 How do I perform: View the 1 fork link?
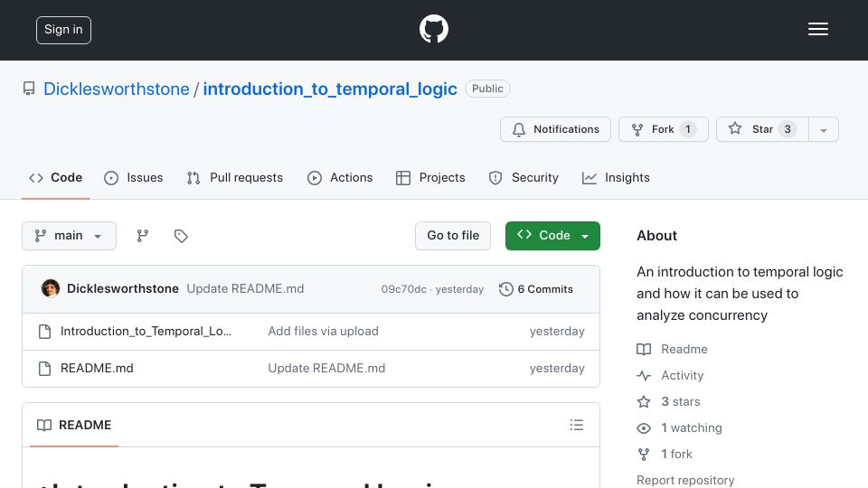[x=665, y=455]
